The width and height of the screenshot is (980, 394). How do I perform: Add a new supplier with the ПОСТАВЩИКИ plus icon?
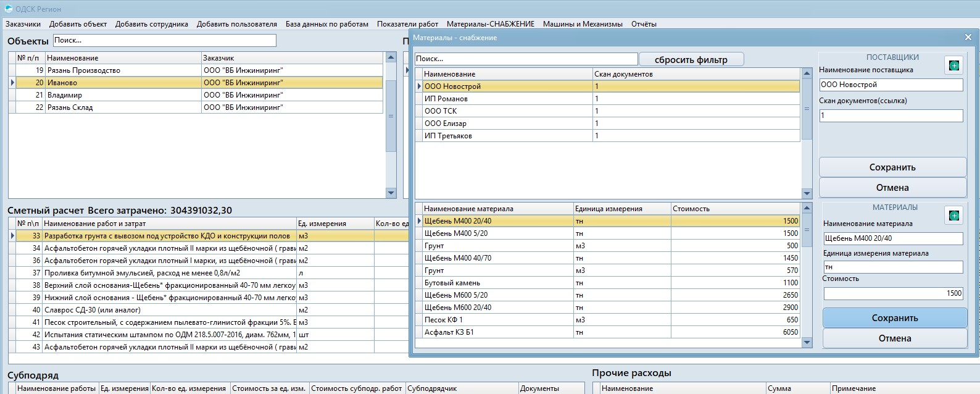click(x=953, y=65)
